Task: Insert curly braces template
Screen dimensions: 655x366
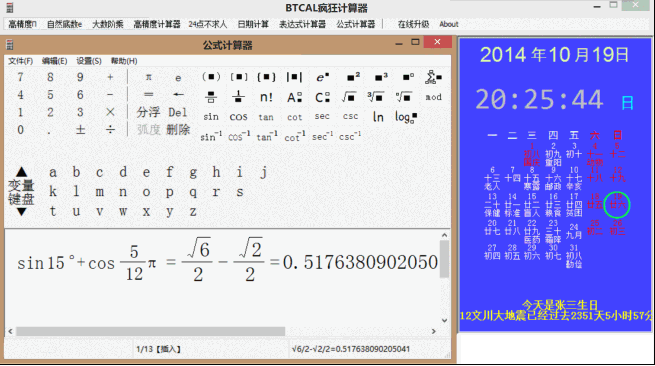Action: tap(266, 77)
